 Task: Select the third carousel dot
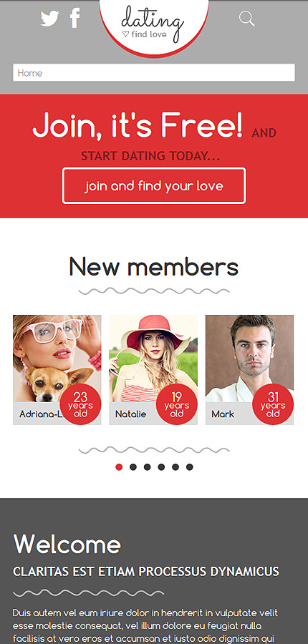pos(148,467)
